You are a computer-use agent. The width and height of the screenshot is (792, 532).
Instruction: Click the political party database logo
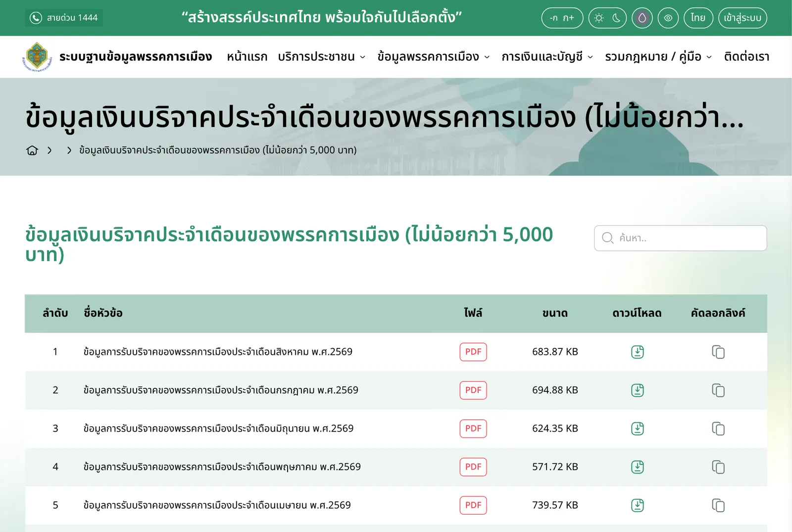pos(37,57)
